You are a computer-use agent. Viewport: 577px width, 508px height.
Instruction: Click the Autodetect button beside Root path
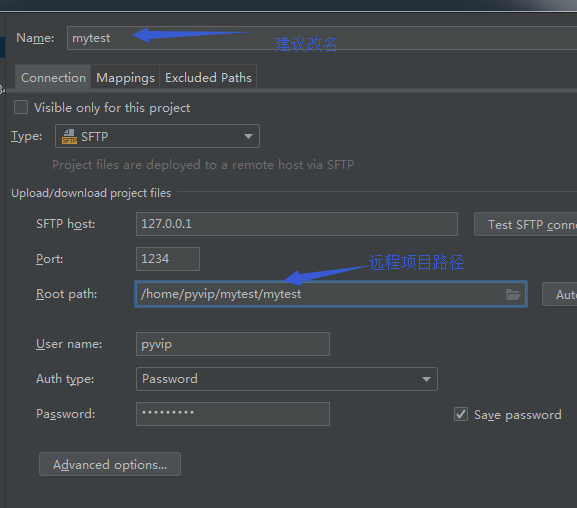point(559,294)
